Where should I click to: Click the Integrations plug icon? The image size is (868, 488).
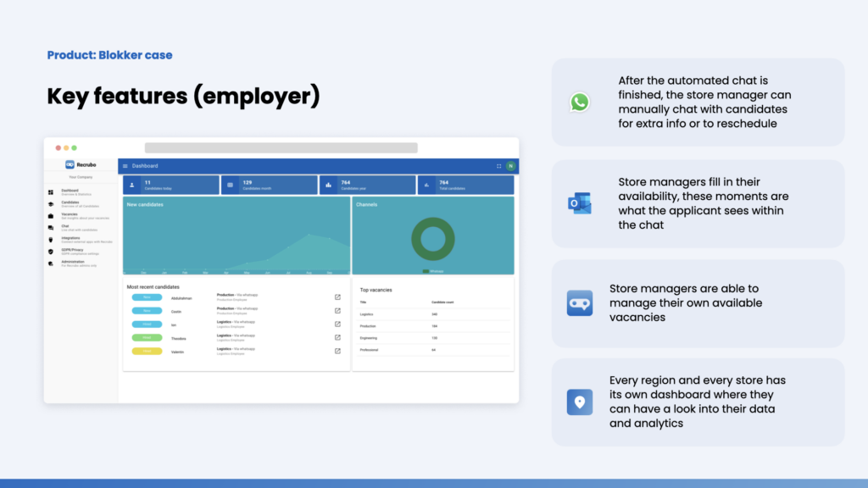tap(51, 240)
